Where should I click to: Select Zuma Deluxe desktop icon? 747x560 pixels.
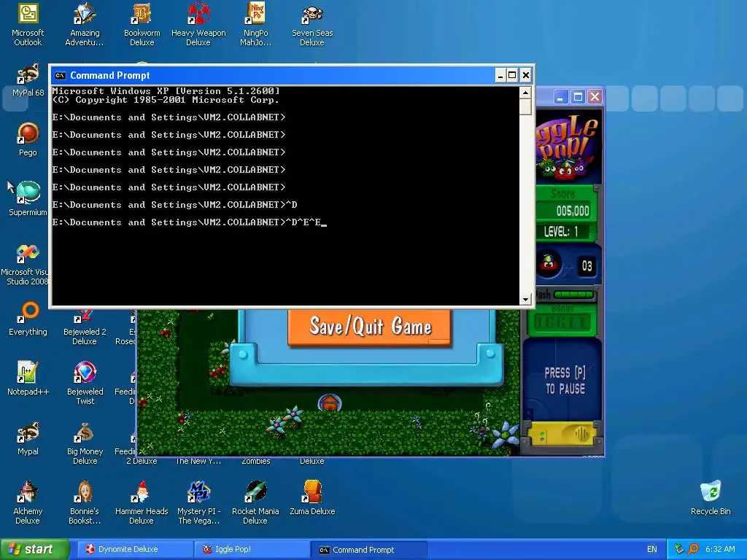coord(312,499)
